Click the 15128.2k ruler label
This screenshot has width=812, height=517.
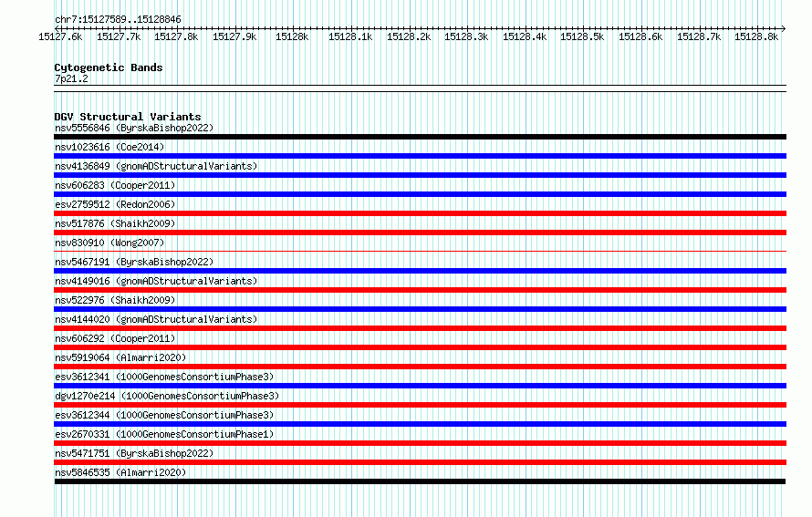409,36
